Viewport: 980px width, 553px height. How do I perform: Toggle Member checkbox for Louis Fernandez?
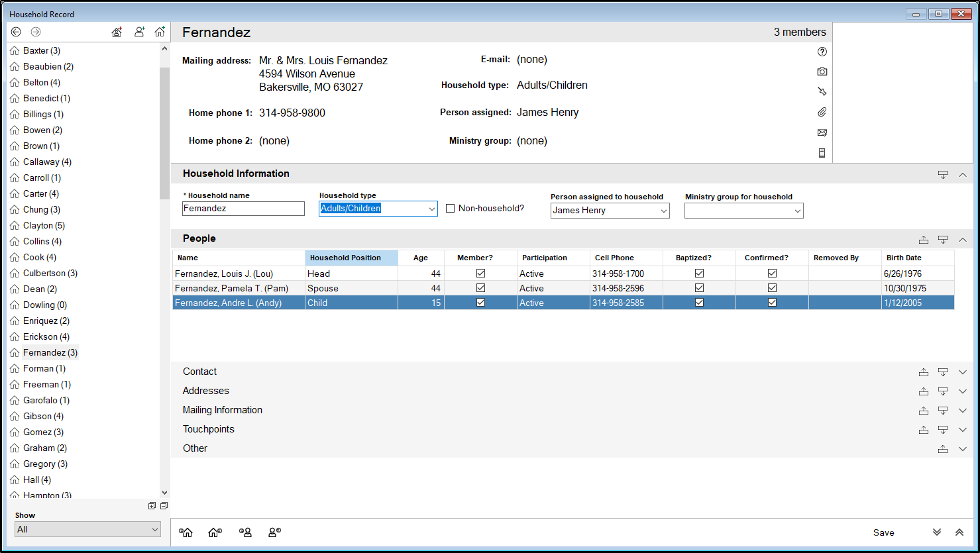pyautogui.click(x=480, y=274)
